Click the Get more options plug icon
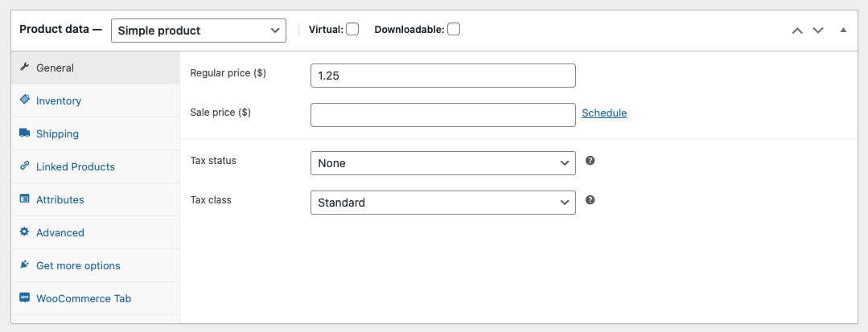The height and width of the screenshot is (332, 868). tap(24, 264)
